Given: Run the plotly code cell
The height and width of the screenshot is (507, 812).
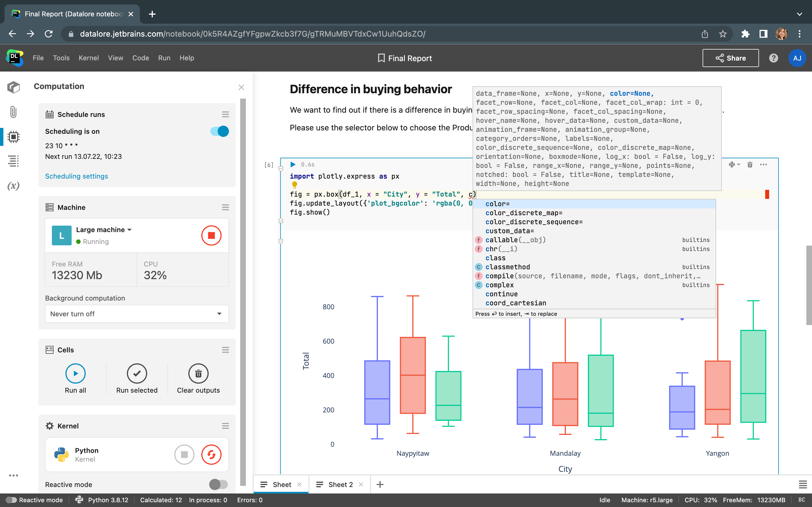Looking at the screenshot, I should pyautogui.click(x=293, y=164).
